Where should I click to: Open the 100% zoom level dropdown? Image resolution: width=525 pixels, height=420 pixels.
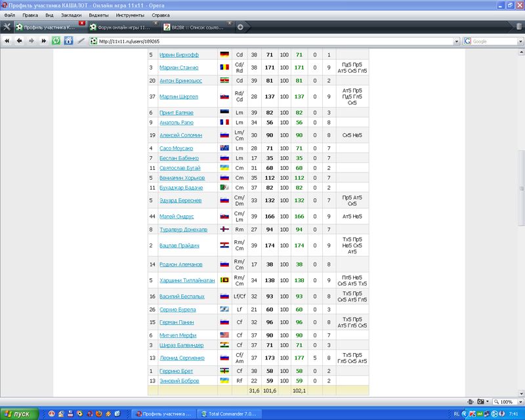(x=519, y=402)
